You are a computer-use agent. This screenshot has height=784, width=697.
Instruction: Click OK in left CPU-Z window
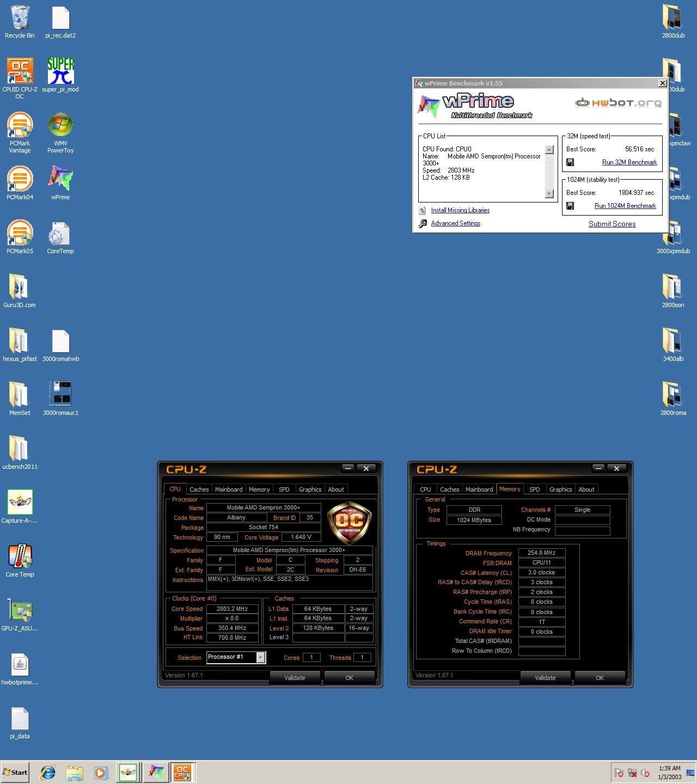tap(349, 678)
